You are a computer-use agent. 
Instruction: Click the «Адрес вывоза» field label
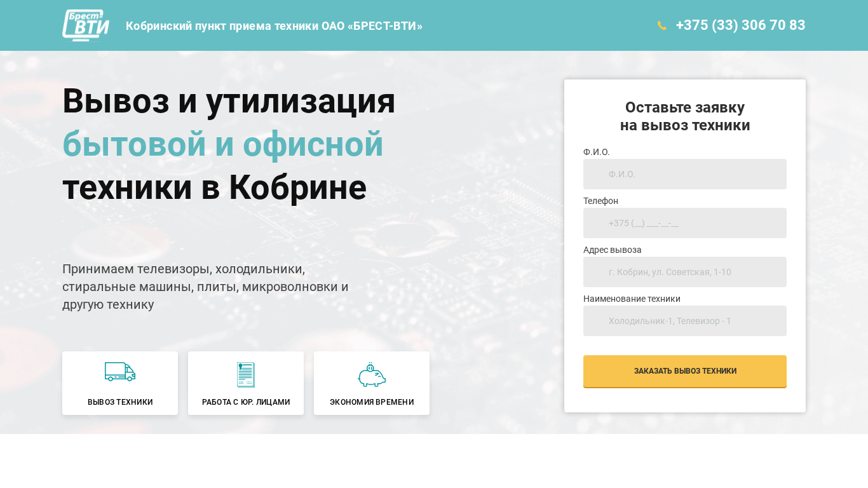pos(613,250)
